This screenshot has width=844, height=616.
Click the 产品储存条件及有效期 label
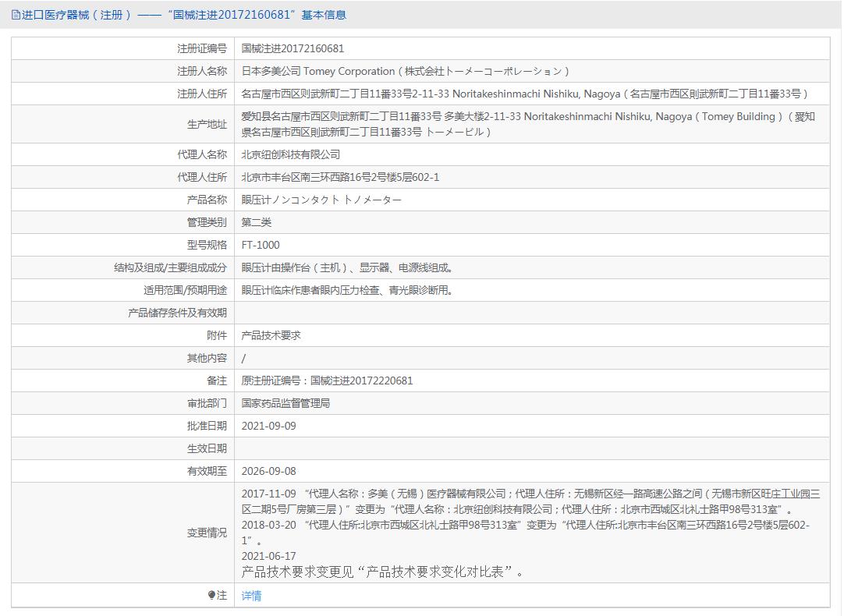click(x=177, y=313)
